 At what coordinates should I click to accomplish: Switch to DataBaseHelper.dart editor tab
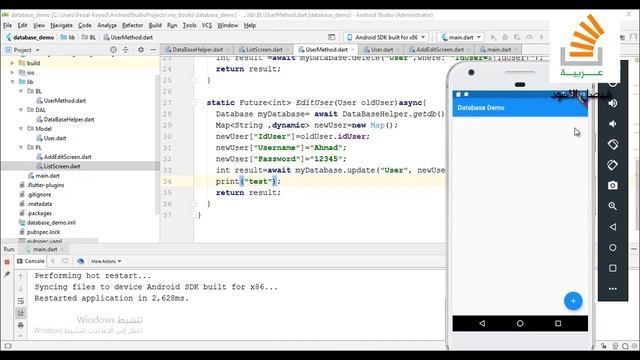[x=197, y=49]
